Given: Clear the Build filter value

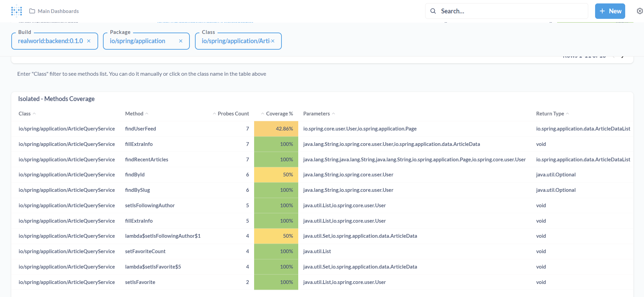Looking at the screenshot, I should (x=89, y=41).
